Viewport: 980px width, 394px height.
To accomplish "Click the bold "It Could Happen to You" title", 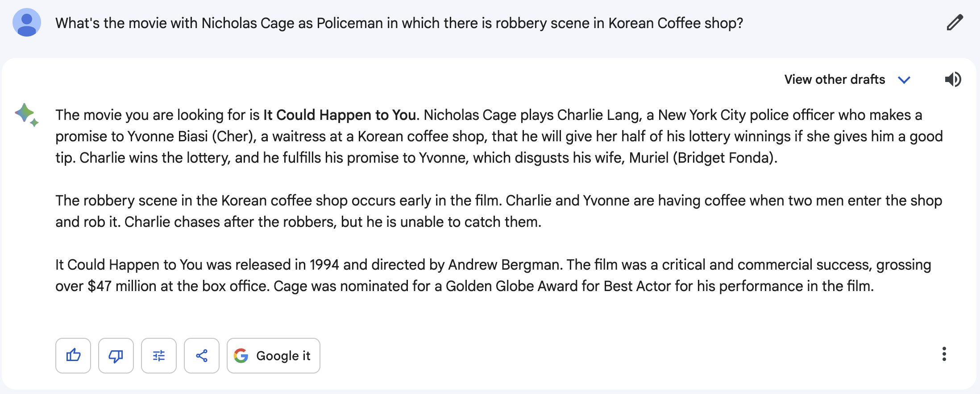I will click(x=339, y=115).
